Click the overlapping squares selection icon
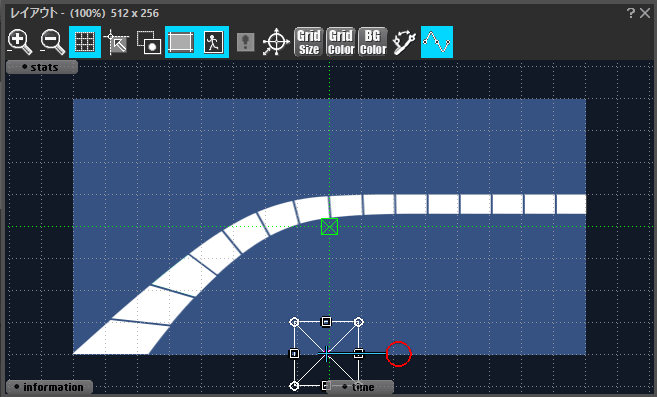Image resolution: width=657 pixels, height=397 pixels. click(149, 42)
